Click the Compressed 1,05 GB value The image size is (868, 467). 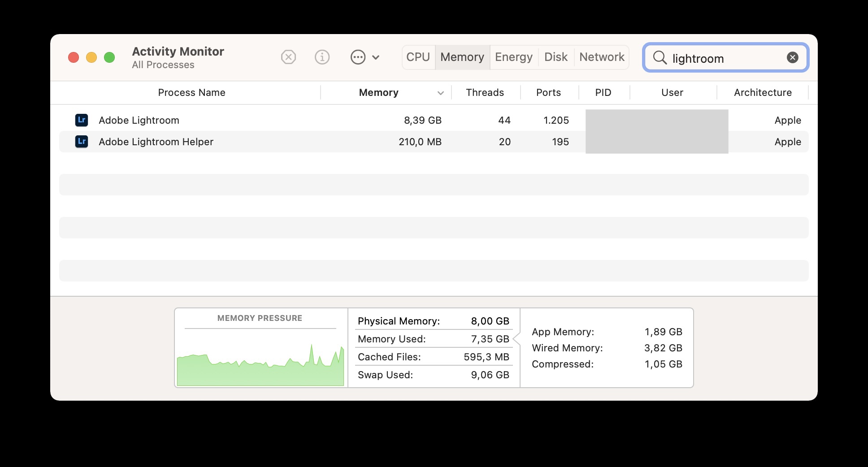pyautogui.click(x=664, y=364)
